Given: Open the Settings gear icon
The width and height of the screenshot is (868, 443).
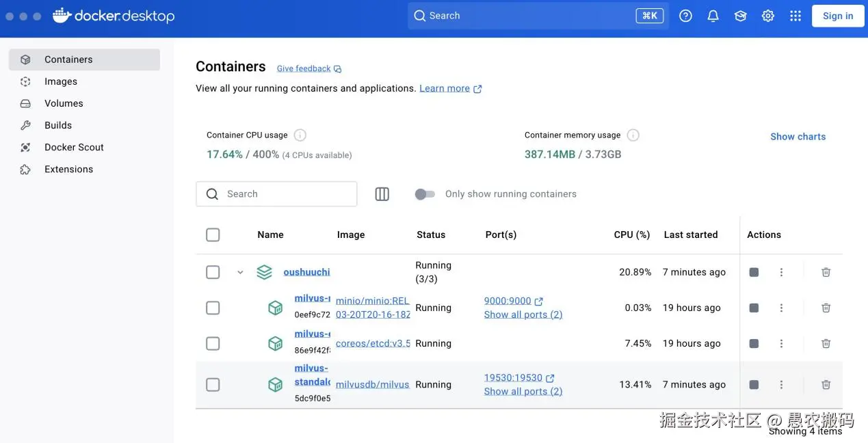Looking at the screenshot, I should (768, 16).
